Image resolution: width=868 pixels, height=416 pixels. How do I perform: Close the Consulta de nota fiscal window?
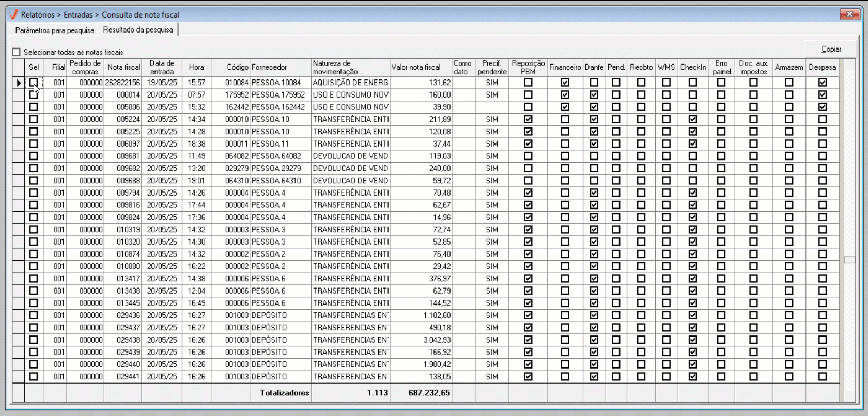pyautogui.click(x=849, y=14)
